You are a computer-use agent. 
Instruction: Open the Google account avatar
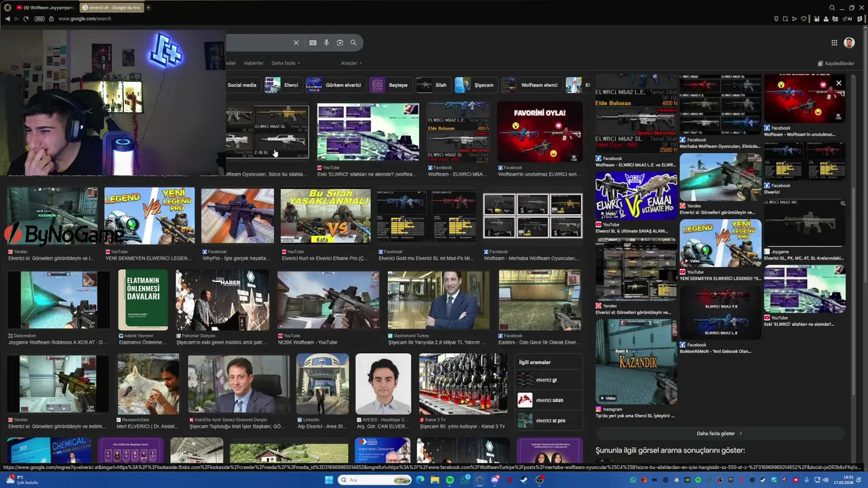(x=849, y=43)
